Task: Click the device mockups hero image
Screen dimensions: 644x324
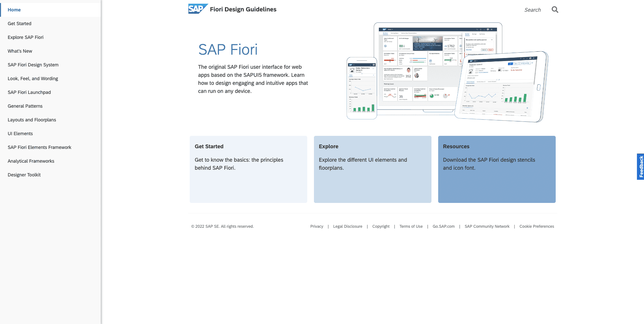Action: pyautogui.click(x=447, y=72)
